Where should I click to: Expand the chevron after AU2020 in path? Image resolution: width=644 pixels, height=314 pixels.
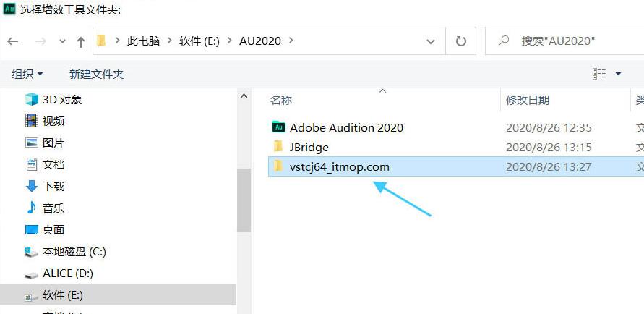(291, 41)
